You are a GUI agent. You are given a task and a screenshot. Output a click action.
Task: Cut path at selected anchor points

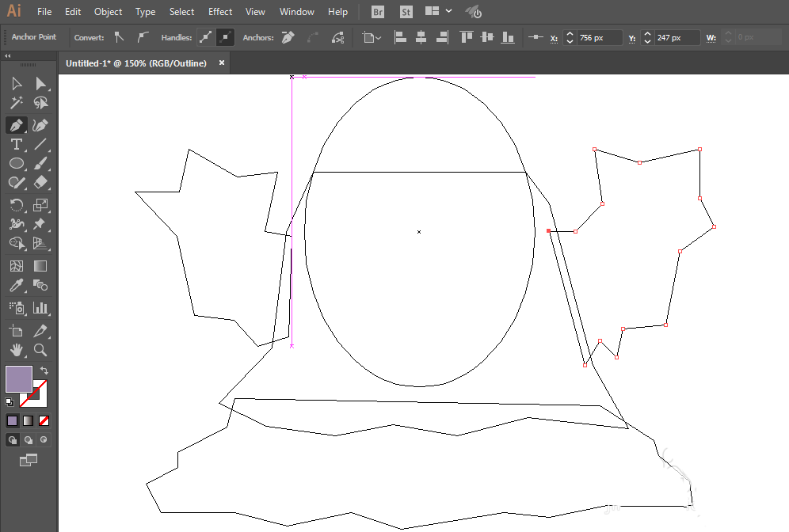[337, 37]
